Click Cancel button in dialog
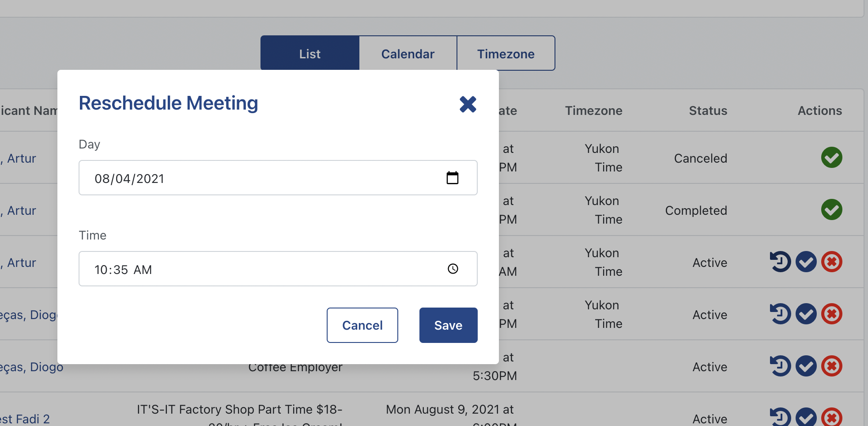The height and width of the screenshot is (426, 868). click(x=362, y=325)
